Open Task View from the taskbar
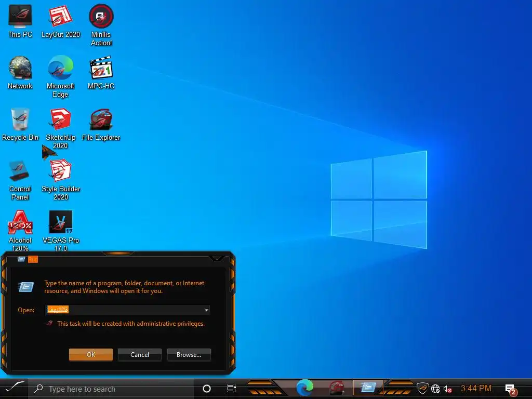 point(231,389)
